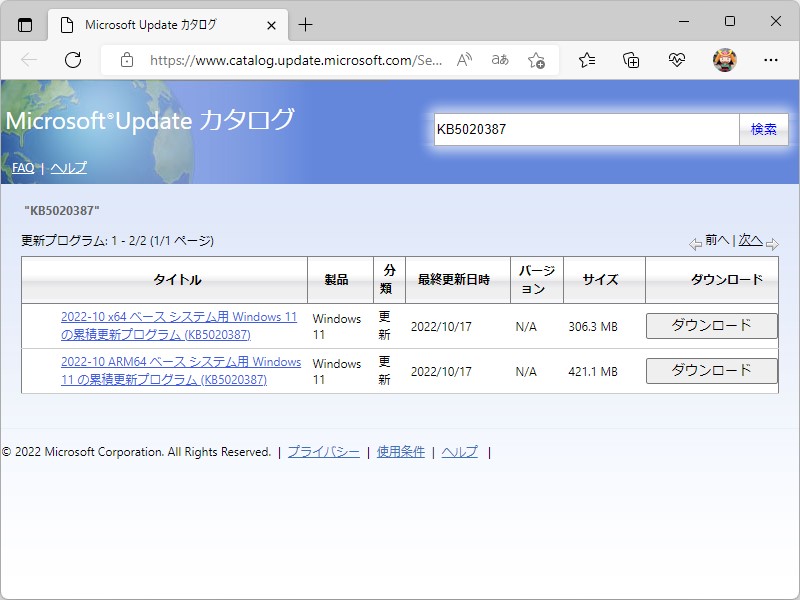The image size is (800, 600).
Task: Open Browser essentials
Action: (x=677, y=60)
